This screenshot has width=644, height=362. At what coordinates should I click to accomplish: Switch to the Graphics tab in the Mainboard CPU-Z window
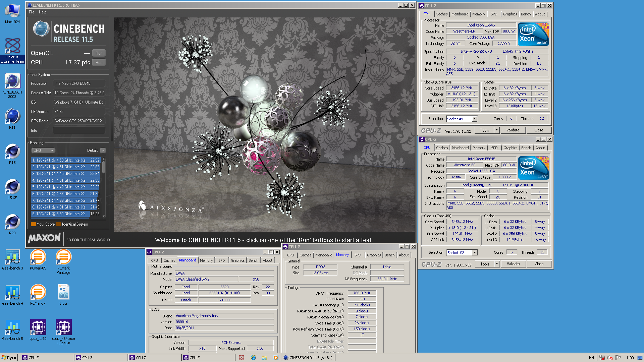pyautogui.click(x=237, y=260)
